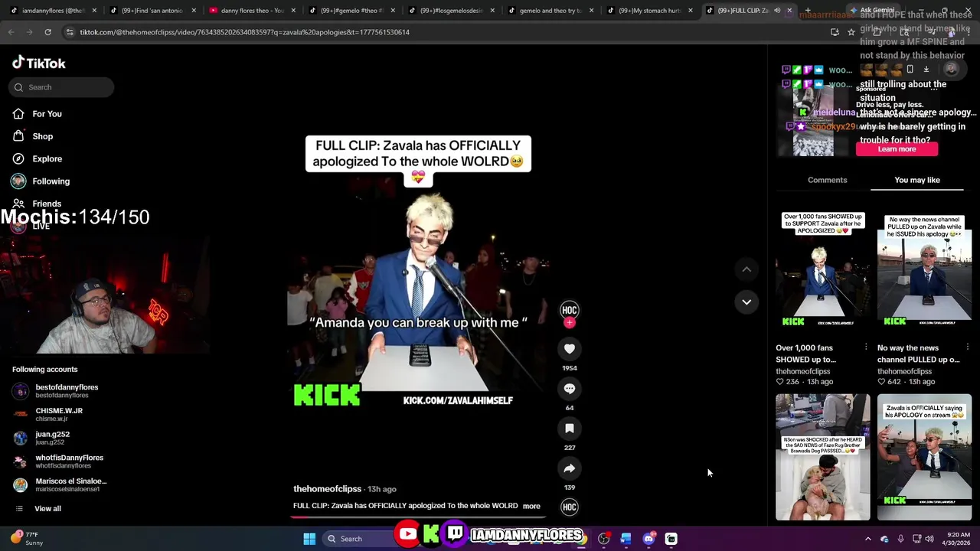Open 'Zavala is OFFICIALLY saying' video thumbnail
Image resolution: width=980 pixels, height=551 pixels.
click(x=924, y=457)
